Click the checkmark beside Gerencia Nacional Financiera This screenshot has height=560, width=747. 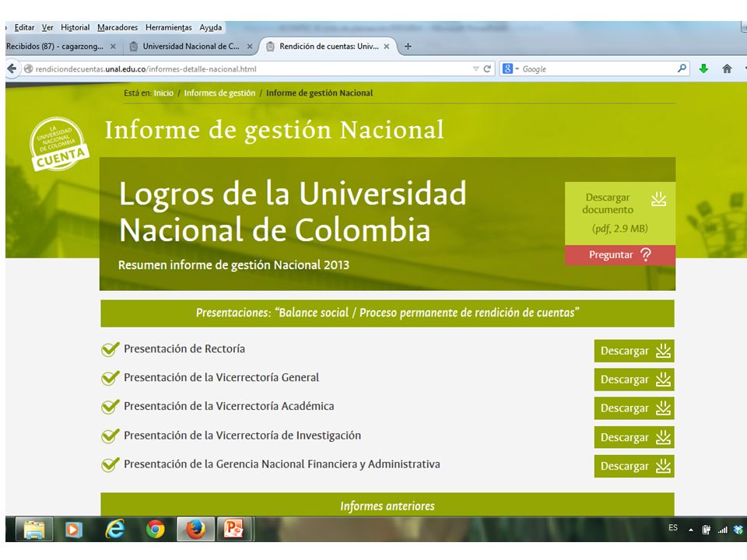pos(110,464)
